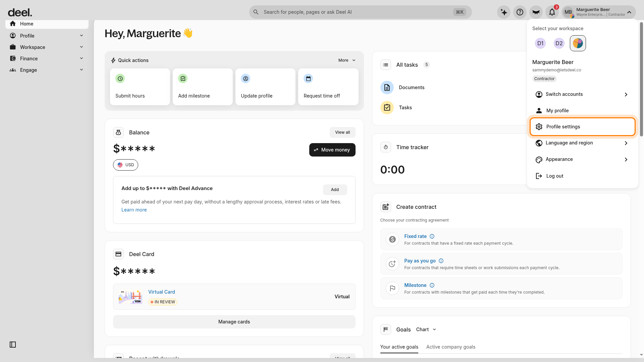Log out of the account
Image resolution: width=644 pixels, height=362 pixels.
582,176
